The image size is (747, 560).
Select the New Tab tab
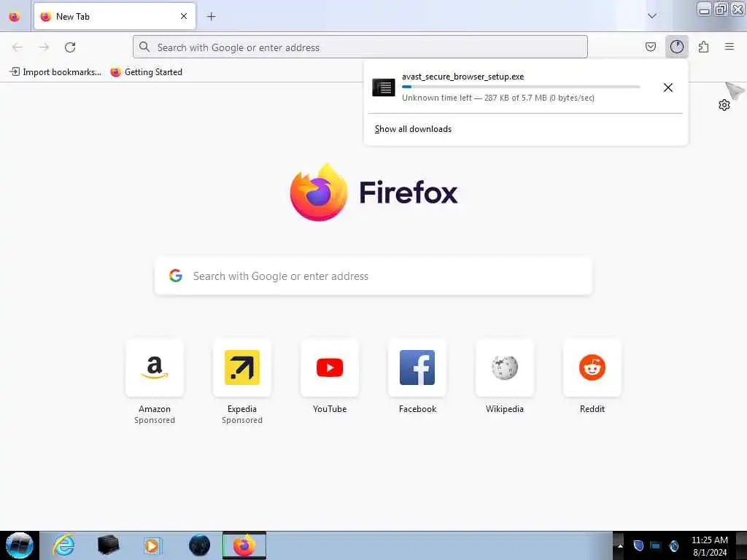115,17
